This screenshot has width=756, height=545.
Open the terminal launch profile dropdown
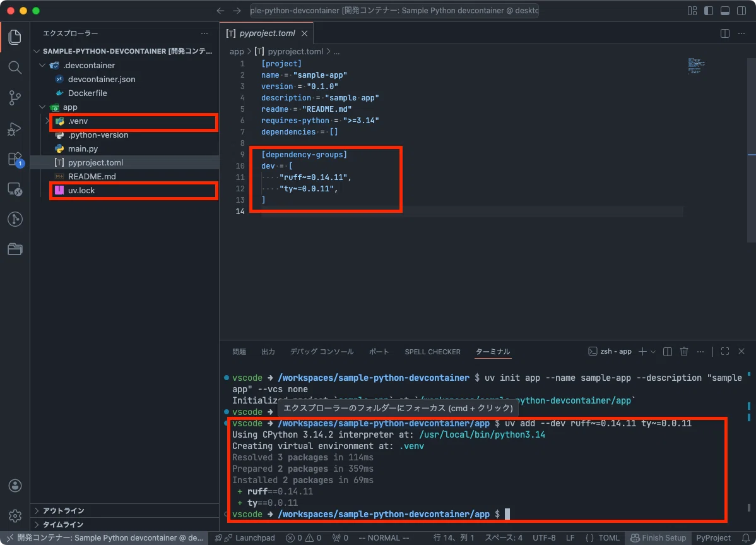point(653,352)
